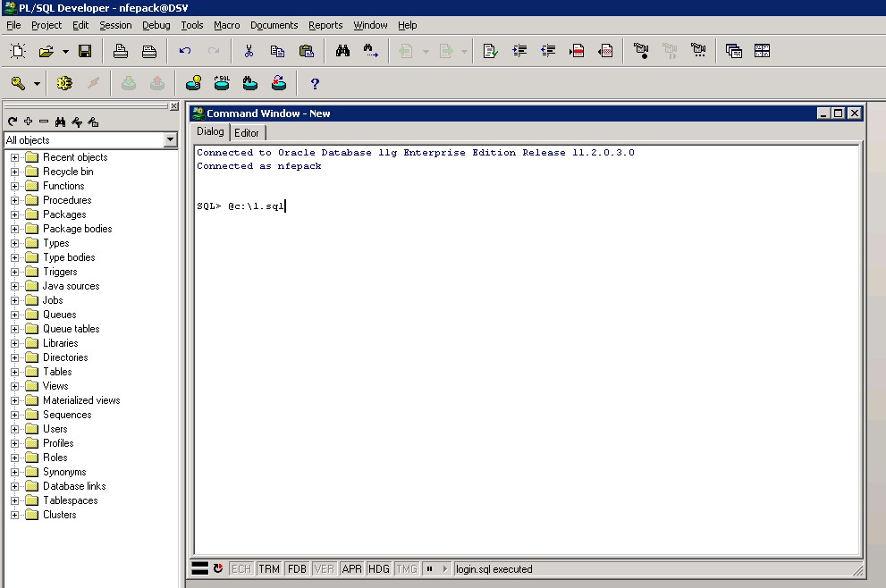Screen dimensions: 886x588
Task: Open the All objects filter dropdown
Action: (x=170, y=140)
